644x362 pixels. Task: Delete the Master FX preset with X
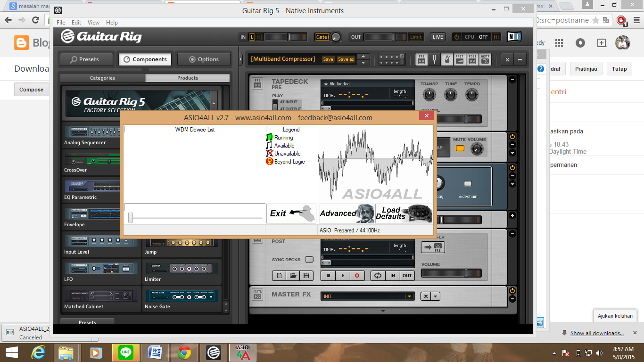pos(426,296)
